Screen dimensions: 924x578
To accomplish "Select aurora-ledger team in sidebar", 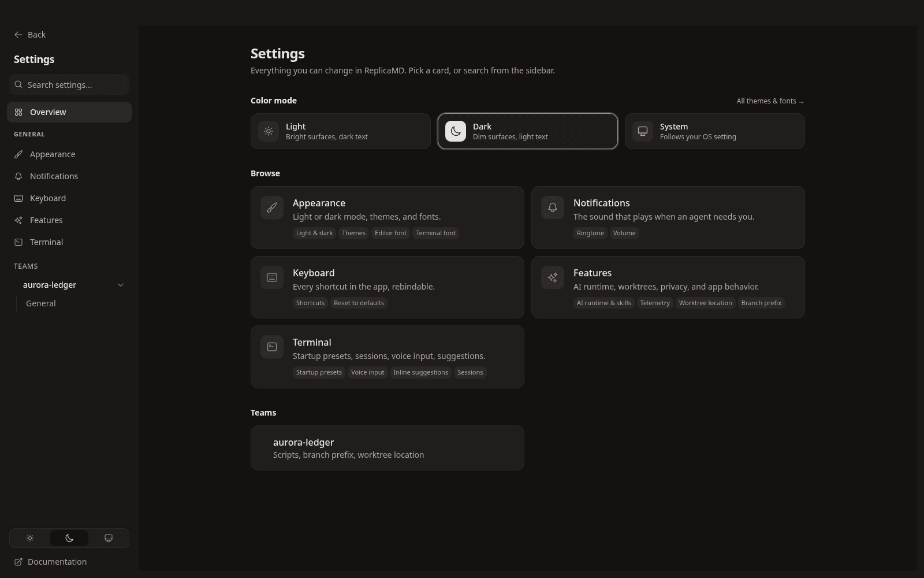I will coord(50,285).
